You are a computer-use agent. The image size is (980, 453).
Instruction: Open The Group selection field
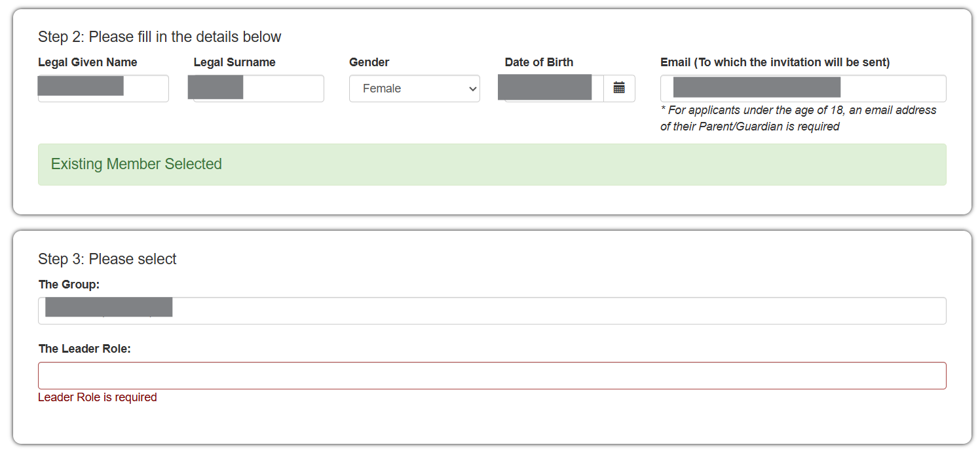[491, 311]
